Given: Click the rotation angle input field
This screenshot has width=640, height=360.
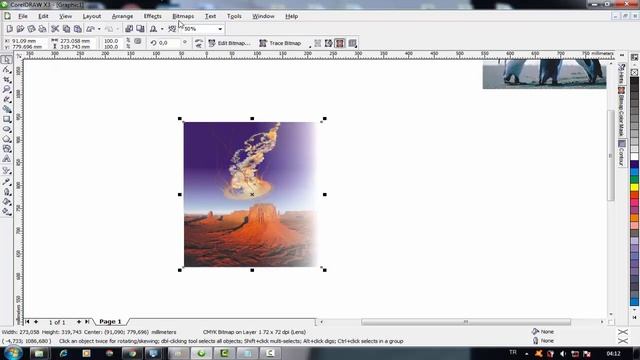Looking at the screenshot, I should pos(168,43).
